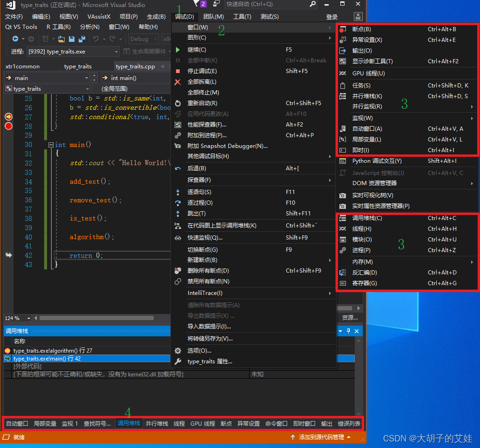Click the 异常设置 icon
This screenshot has width=480, height=448.
[343, 40]
